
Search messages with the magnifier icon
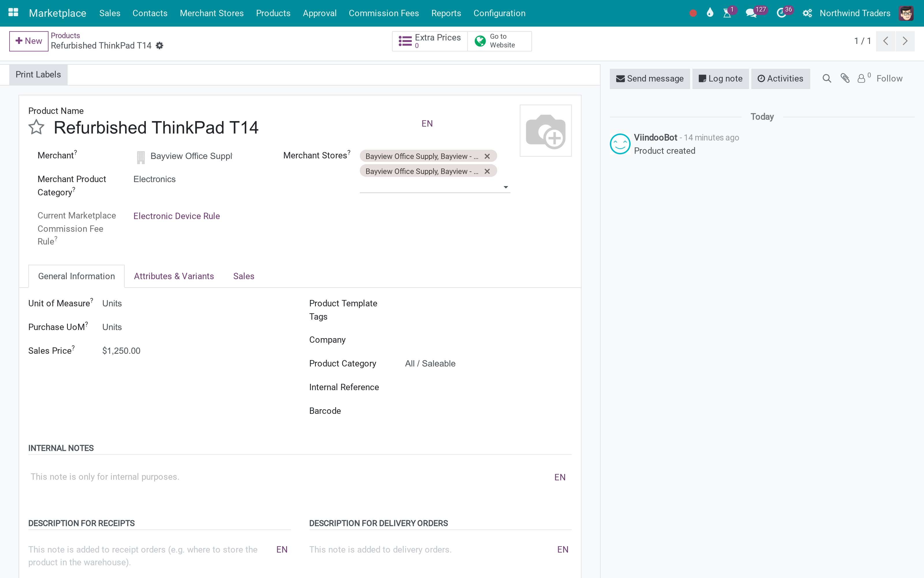(827, 79)
